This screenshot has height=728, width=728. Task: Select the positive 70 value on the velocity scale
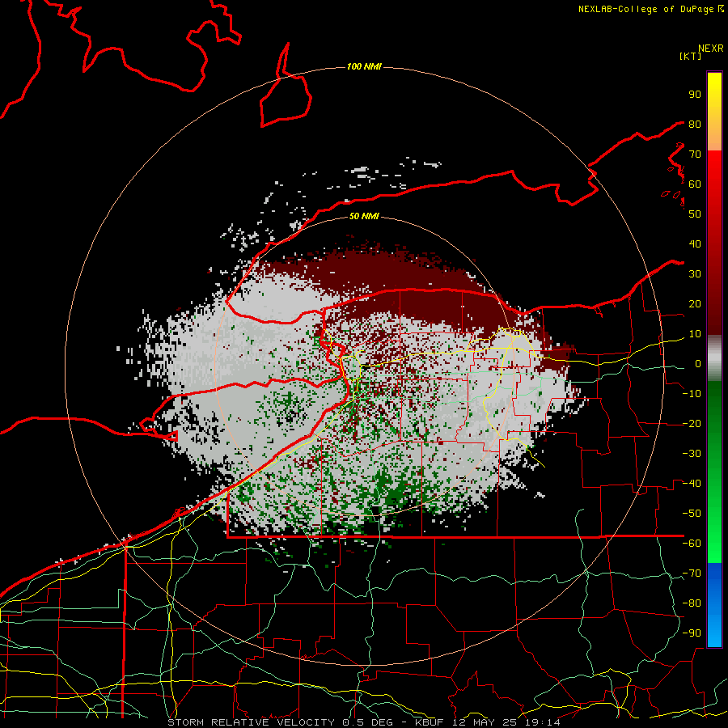[695, 154]
